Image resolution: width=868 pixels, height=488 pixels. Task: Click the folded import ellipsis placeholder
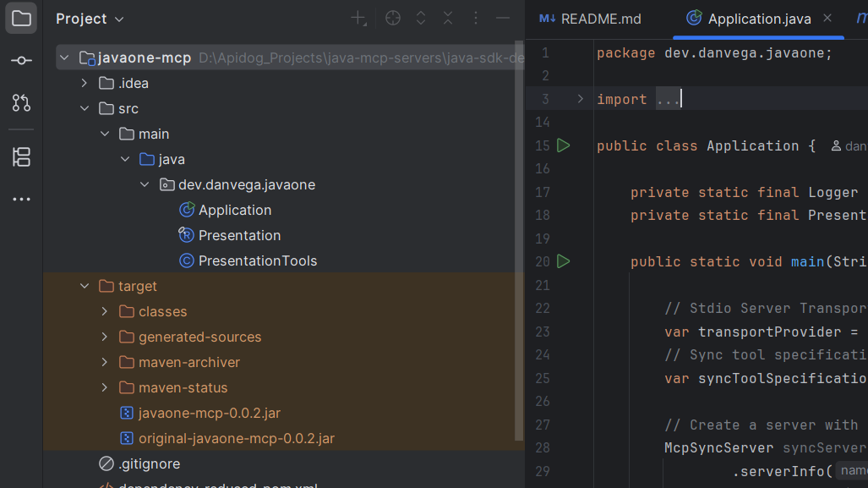coord(669,99)
